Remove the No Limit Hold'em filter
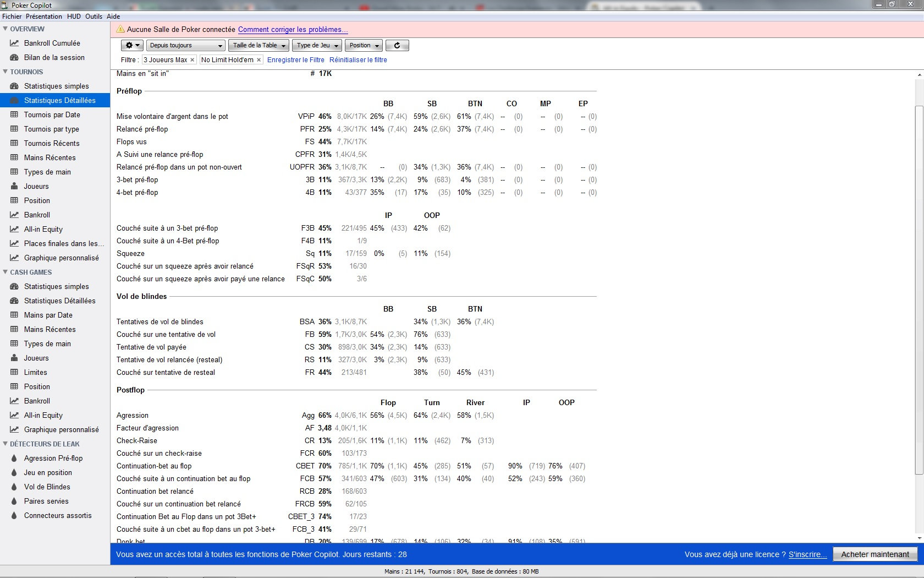Screen dimensions: 924x578 pos(259,60)
